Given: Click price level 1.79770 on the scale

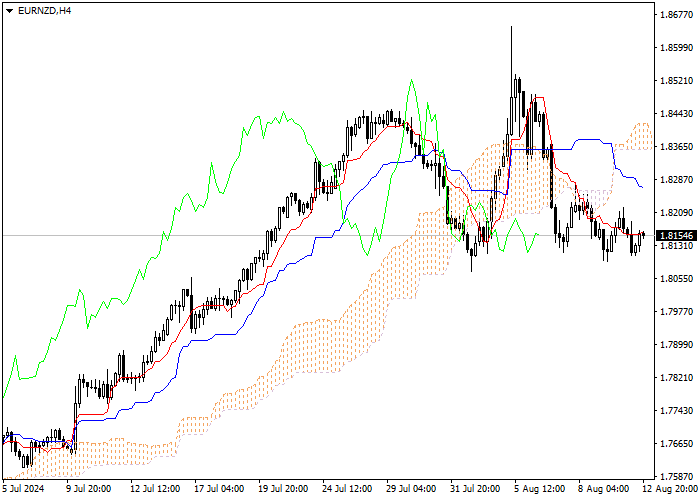Looking at the screenshot, I should point(676,312).
